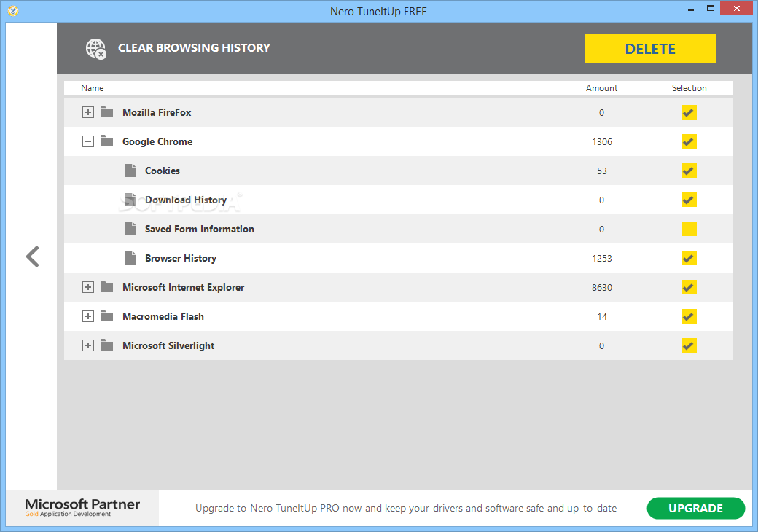This screenshot has height=532, width=758.
Task: Click the Browser History amount 1253
Action: tap(602, 259)
